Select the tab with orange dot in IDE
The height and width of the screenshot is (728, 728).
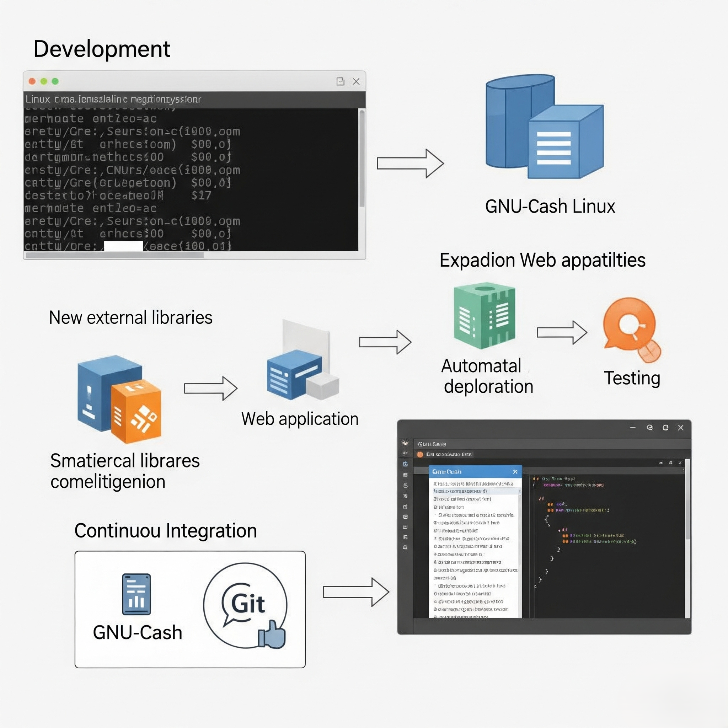click(444, 454)
